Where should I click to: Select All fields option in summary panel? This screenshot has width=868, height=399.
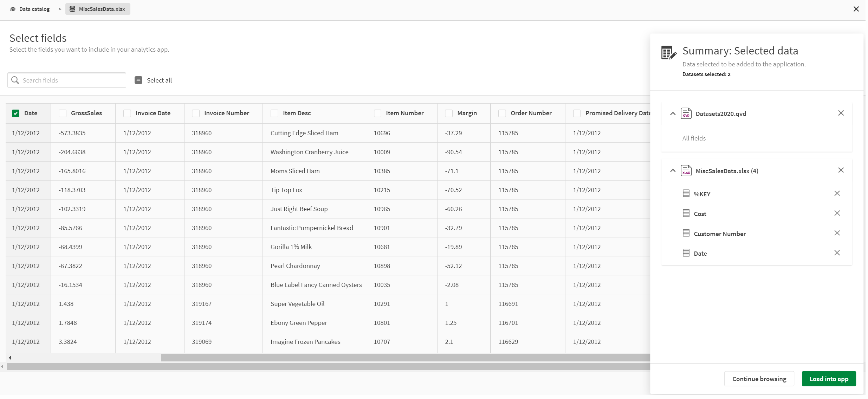pos(694,138)
